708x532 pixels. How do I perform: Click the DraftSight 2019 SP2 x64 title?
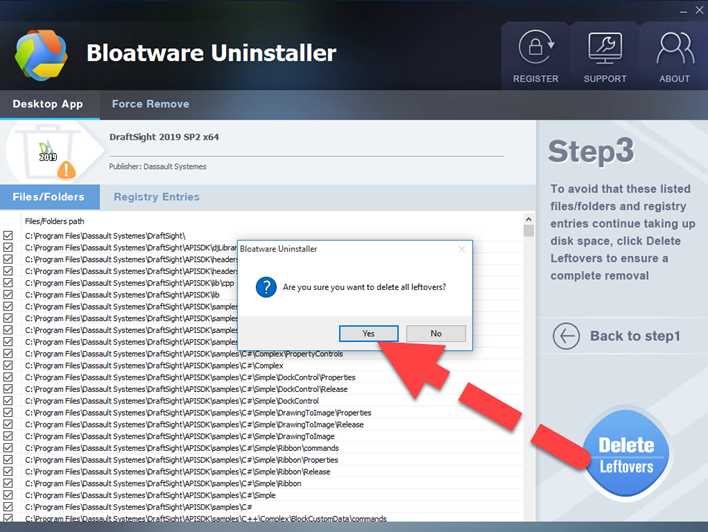164,137
